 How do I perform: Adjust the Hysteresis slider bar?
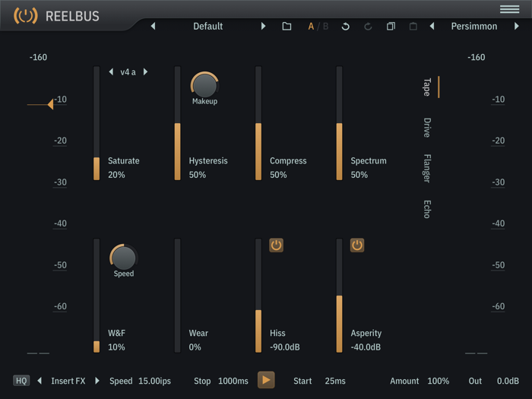[x=177, y=123]
